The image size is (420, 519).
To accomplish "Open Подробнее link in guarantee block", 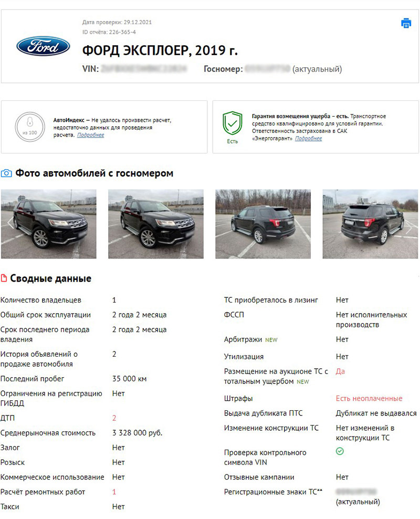I will (308, 138).
